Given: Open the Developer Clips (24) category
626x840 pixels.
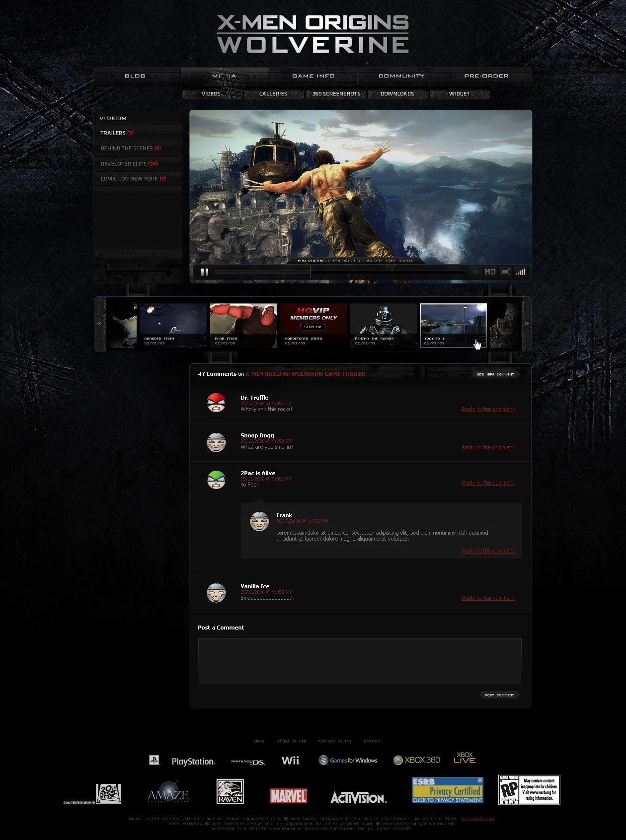Looking at the screenshot, I should pyautogui.click(x=138, y=164).
